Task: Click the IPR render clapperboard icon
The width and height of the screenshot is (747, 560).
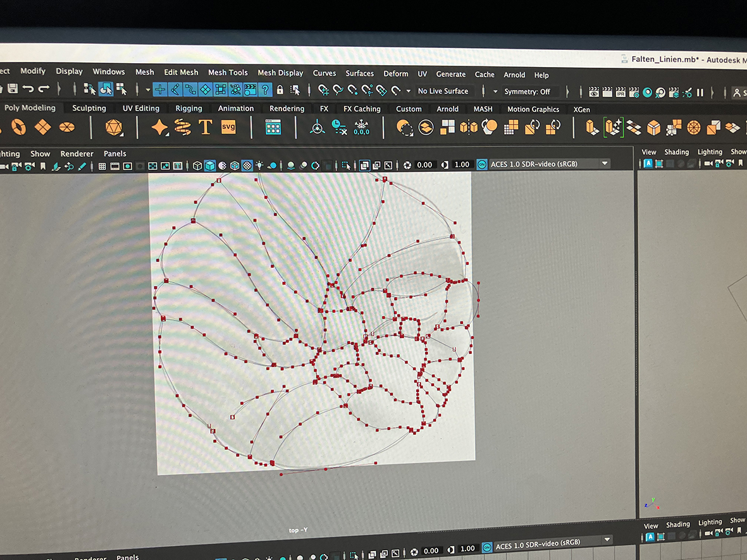Action: pos(620,92)
